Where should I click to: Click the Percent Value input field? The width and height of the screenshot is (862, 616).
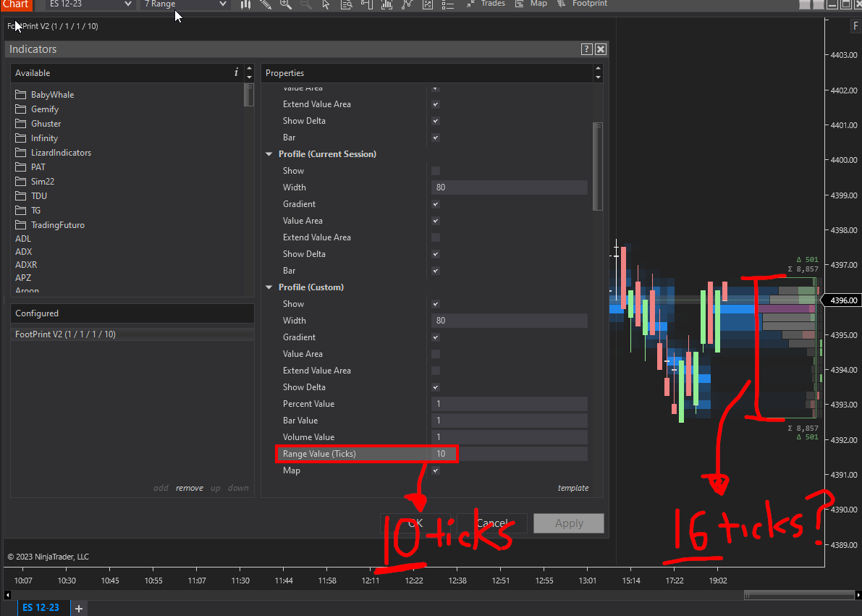pos(510,404)
